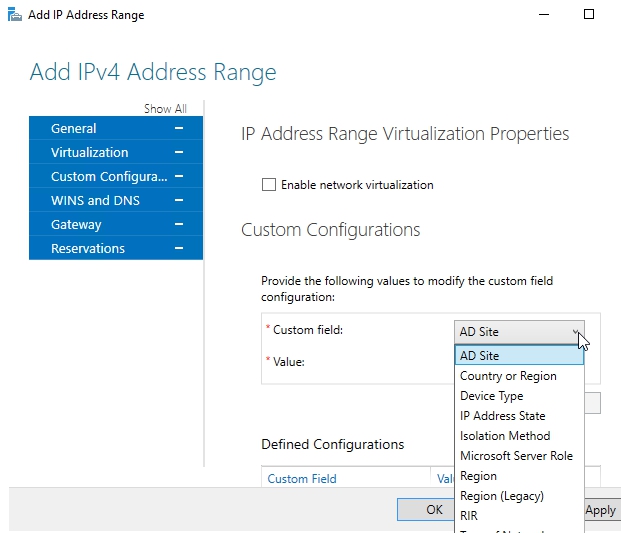Pick RIR custom field option
This screenshot has width=621, height=533.
(469, 516)
